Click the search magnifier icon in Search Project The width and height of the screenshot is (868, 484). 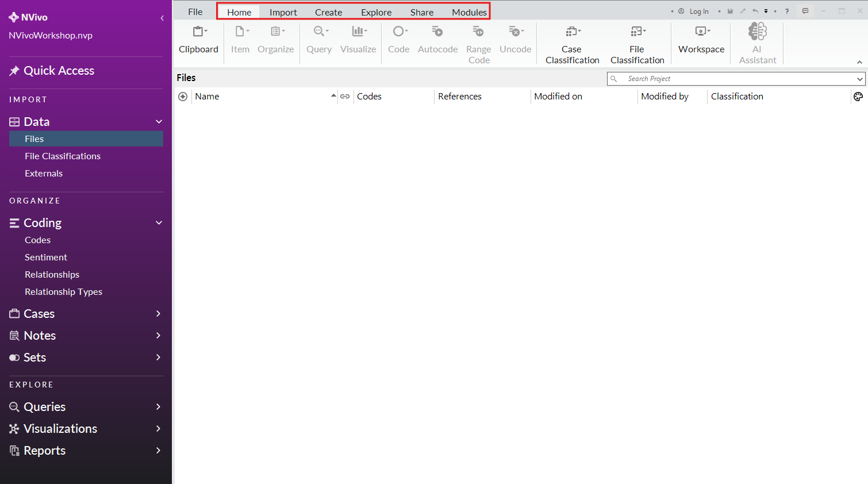tap(614, 79)
